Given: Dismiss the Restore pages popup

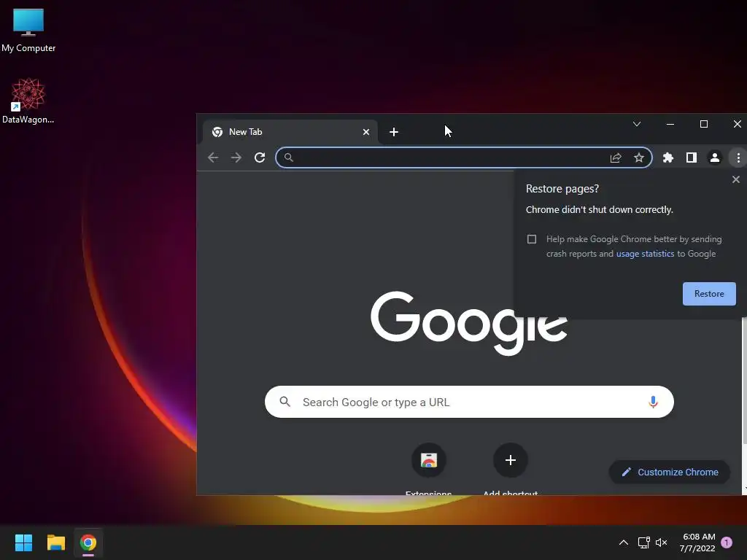Looking at the screenshot, I should (x=735, y=179).
